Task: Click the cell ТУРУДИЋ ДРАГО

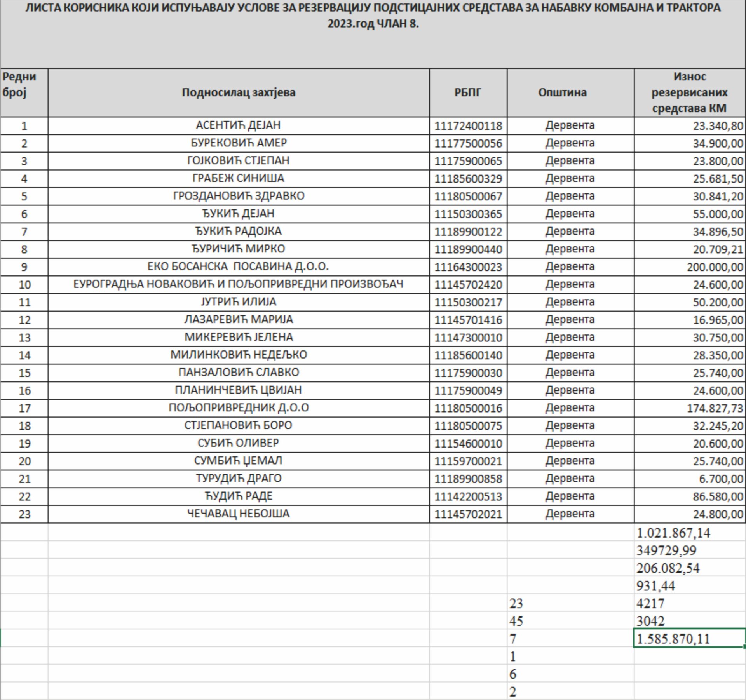Action: (x=239, y=479)
